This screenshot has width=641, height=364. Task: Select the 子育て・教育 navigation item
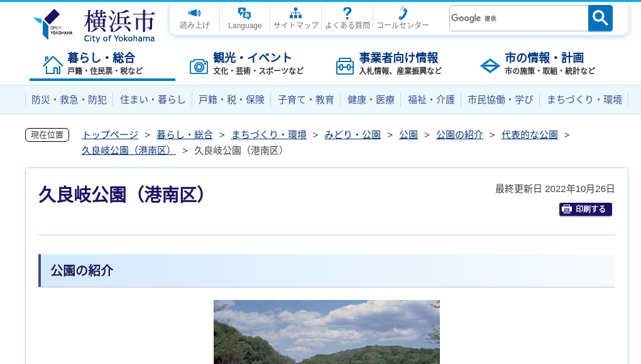306,99
